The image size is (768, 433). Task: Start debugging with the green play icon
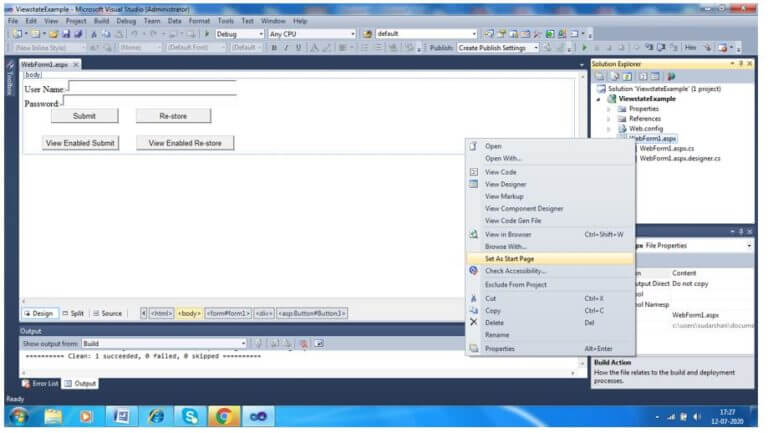click(207, 34)
